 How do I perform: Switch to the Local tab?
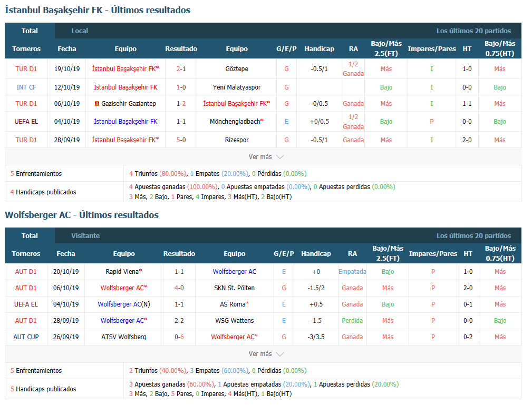80,31
